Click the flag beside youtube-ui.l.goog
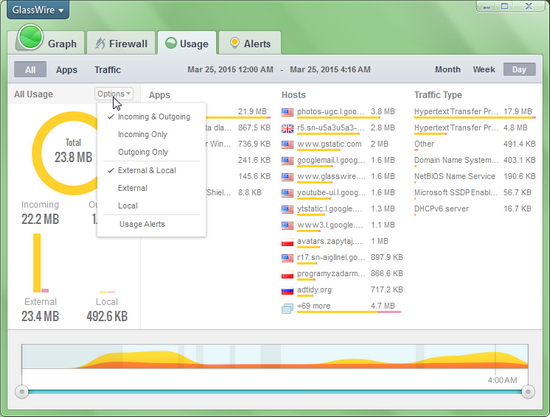Image resolution: width=550 pixels, height=417 pixels. pyautogui.click(x=287, y=193)
